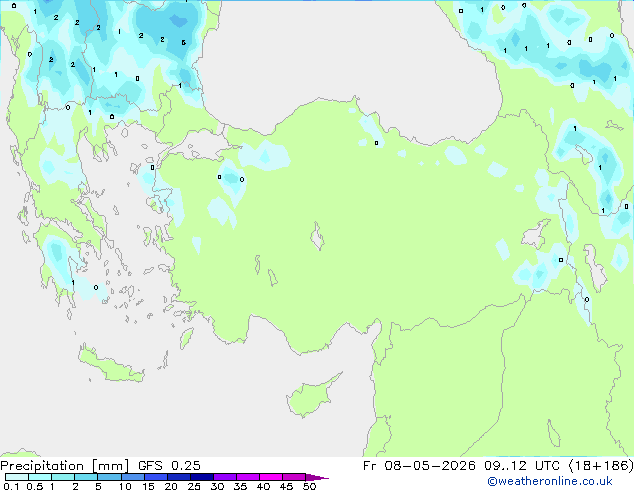634x490 pixels.
Task: Click the 40–45 mm magenta legend swatch
Action: click(271, 477)
